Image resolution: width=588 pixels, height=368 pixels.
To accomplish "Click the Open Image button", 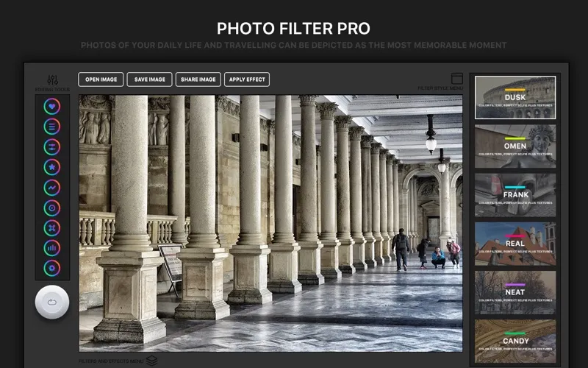I will tap(101, 79).
